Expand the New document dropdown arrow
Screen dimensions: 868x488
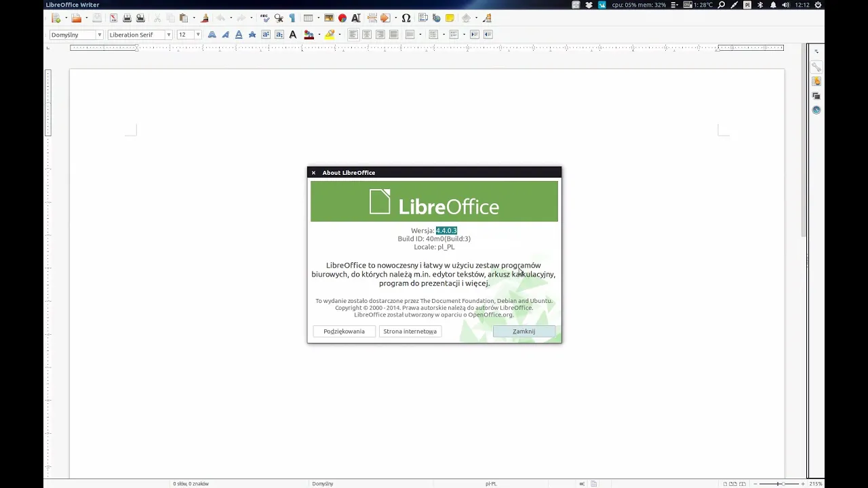(66, 18)
